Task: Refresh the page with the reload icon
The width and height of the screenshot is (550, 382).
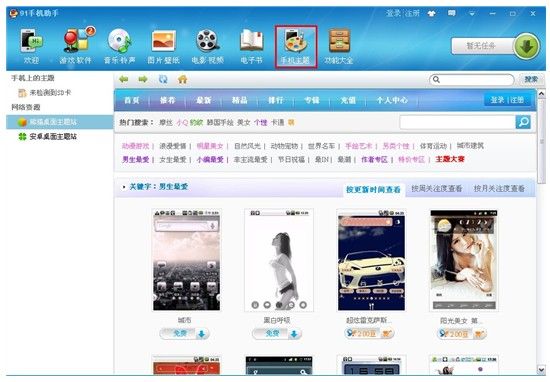Action: tap(163, 79)
